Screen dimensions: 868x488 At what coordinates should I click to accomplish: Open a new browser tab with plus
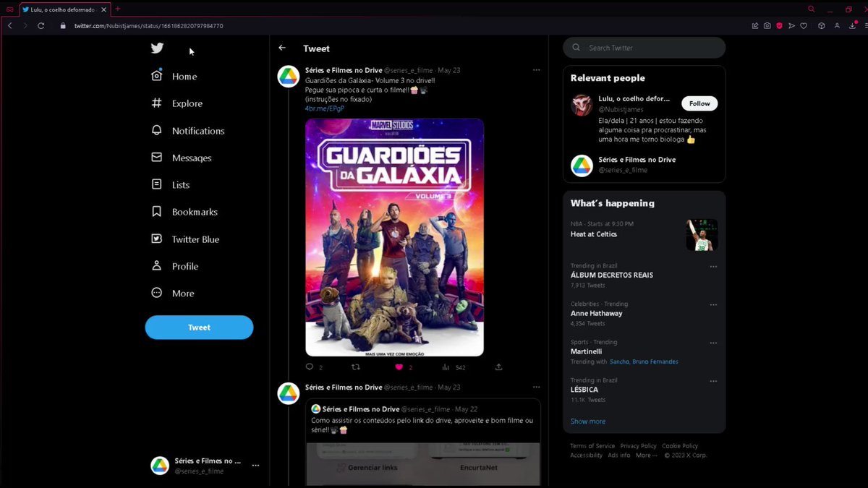[x=118, y=9]
